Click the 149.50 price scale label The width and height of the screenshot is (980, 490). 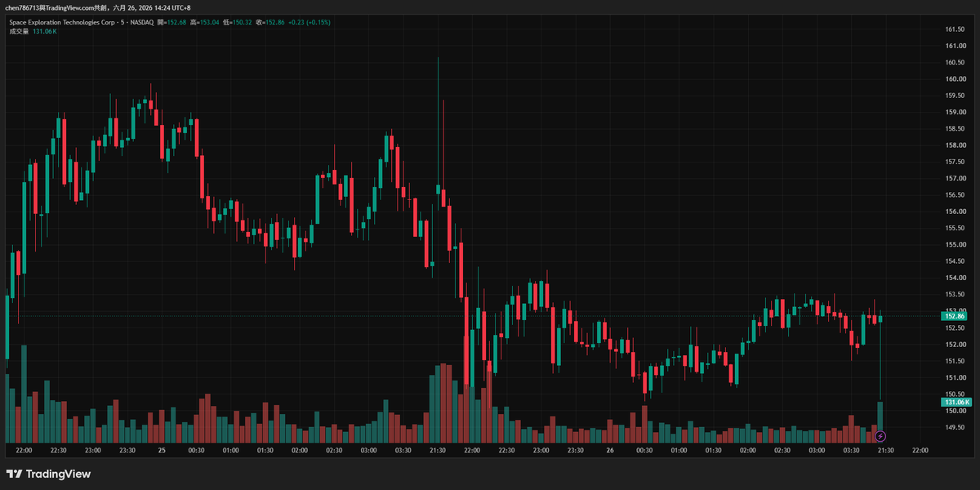coord(955,426)
